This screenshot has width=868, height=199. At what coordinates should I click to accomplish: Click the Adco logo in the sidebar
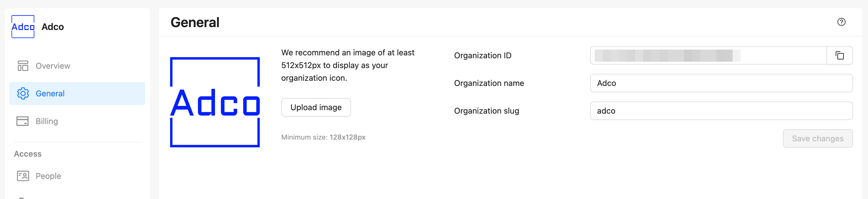pyautogui.click(x=23, y=27)
